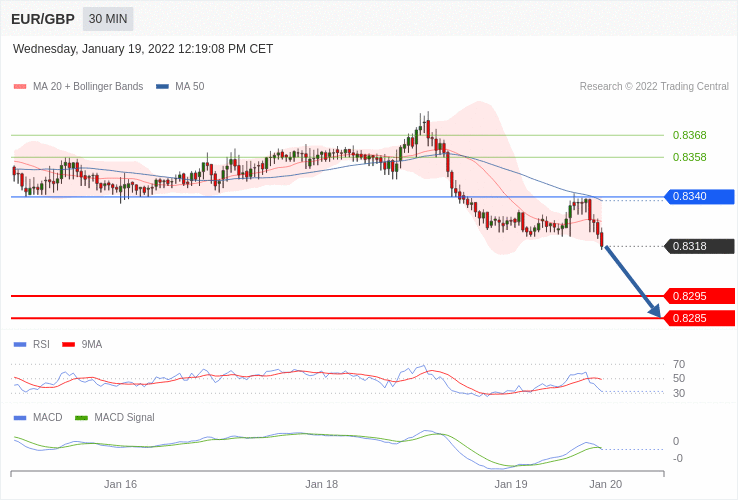Click the 'MACD Signal' legend label
The image size is (738, 500).
pyautogui.click(x=124, y=418)
